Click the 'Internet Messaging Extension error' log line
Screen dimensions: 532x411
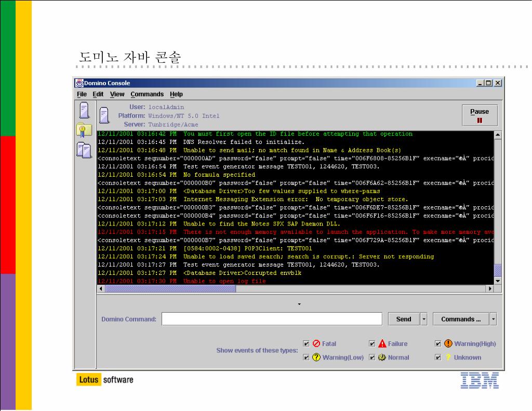tap(253, 200)
